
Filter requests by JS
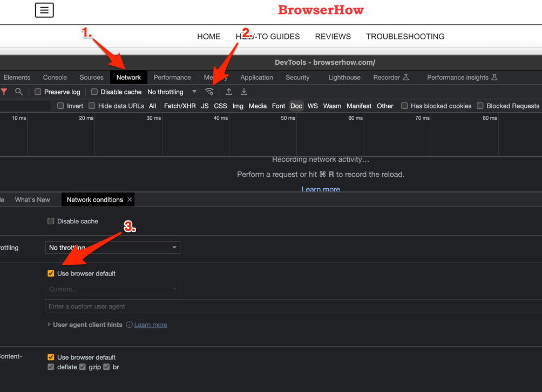pyautogui.click(x=205, y=106)
